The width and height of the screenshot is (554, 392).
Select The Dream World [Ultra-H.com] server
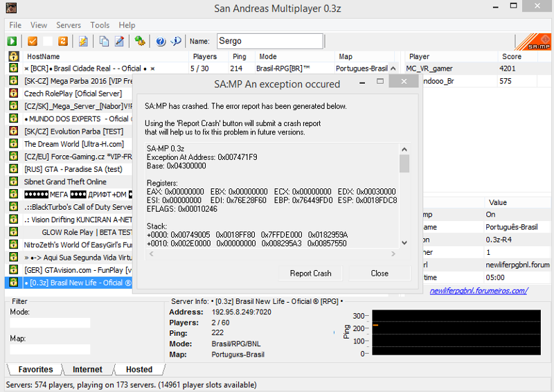pyautogui.click(x=74, y=144)
